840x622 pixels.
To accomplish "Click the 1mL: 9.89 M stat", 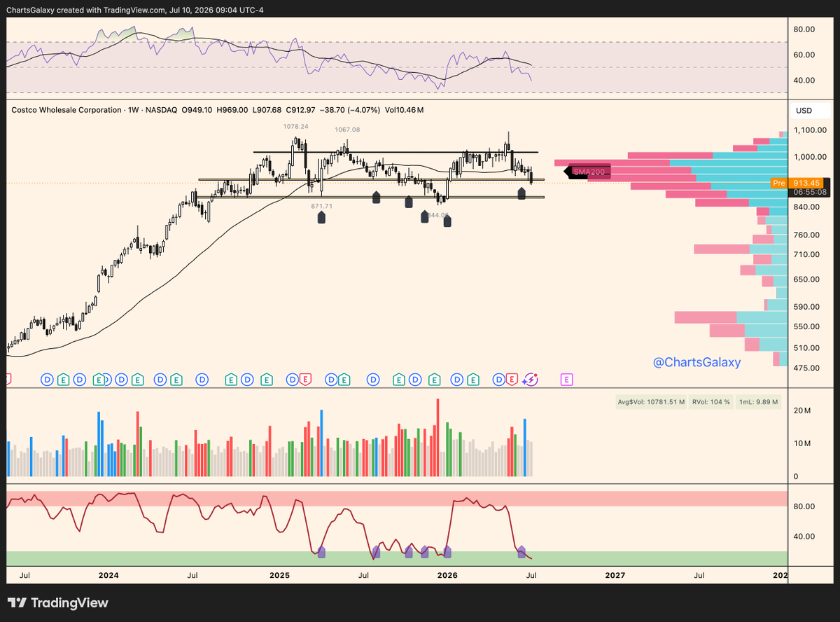I will pyautogui.click(x=758, y=402).
